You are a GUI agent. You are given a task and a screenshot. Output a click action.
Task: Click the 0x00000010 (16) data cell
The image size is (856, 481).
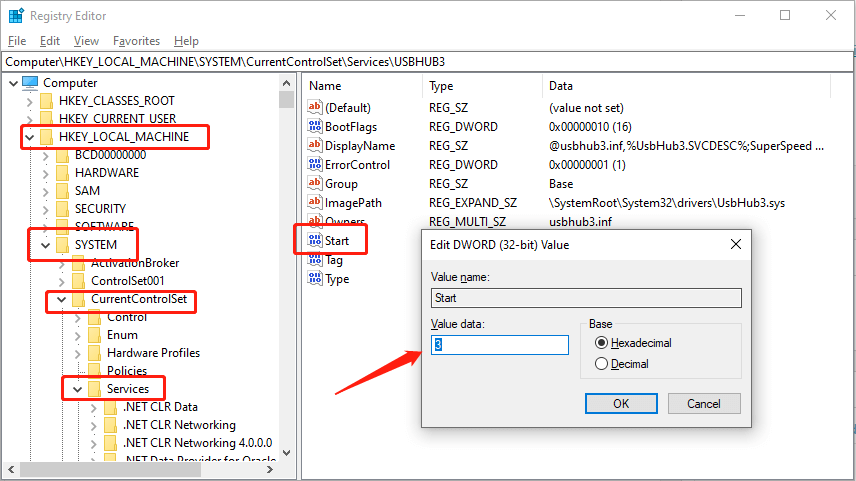(x=590, y=127)
